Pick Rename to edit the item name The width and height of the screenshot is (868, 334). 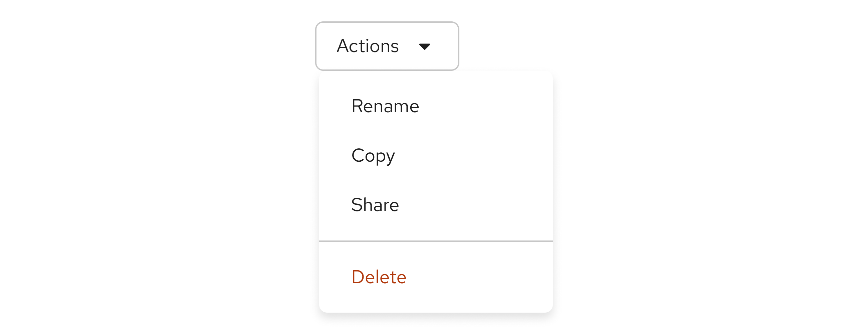(385, 106)
